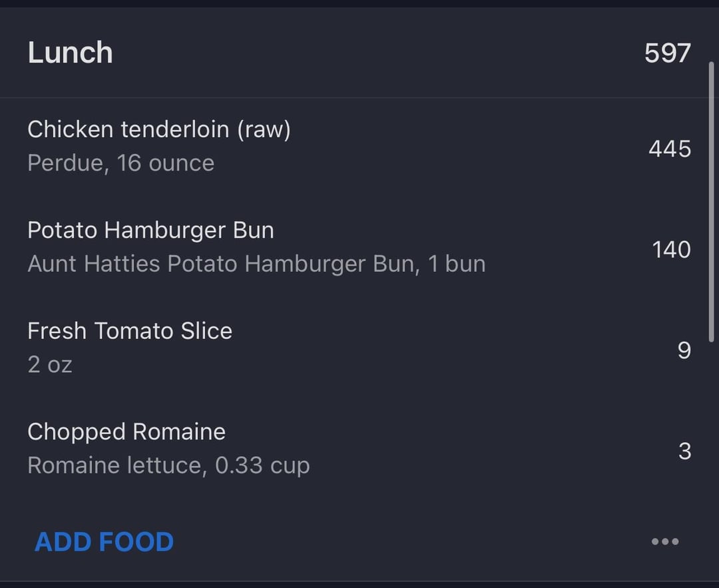Click the Romaine lettuce 0.33 cup text
Screen dimensions: 719x588
point(168,466)
